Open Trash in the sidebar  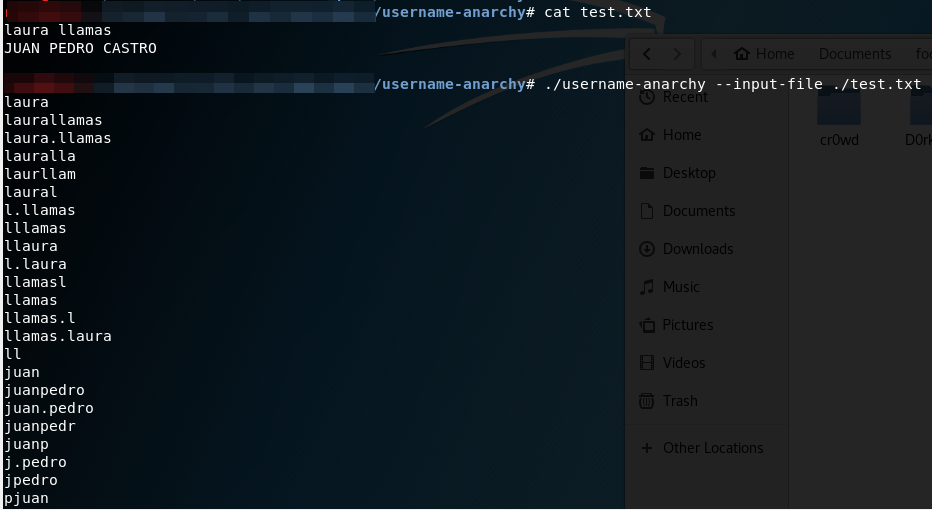tap(679, 401)
